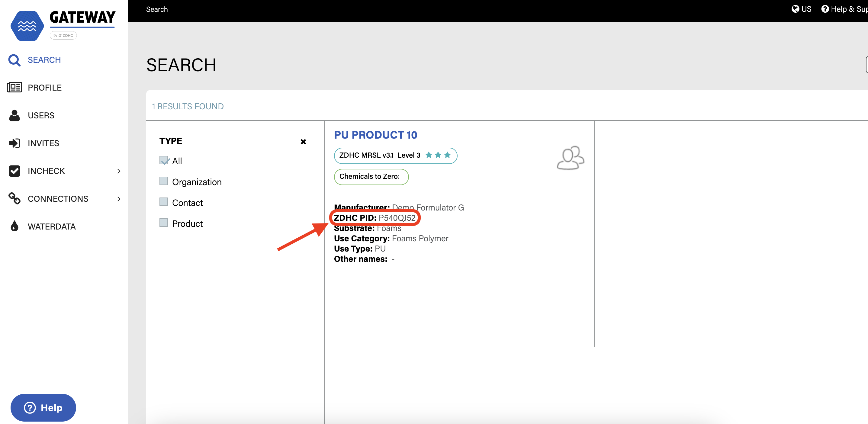The width and height of the screenshot is (868, 424).
Task: Click the Search field in top bar
Action: point(157,9)
